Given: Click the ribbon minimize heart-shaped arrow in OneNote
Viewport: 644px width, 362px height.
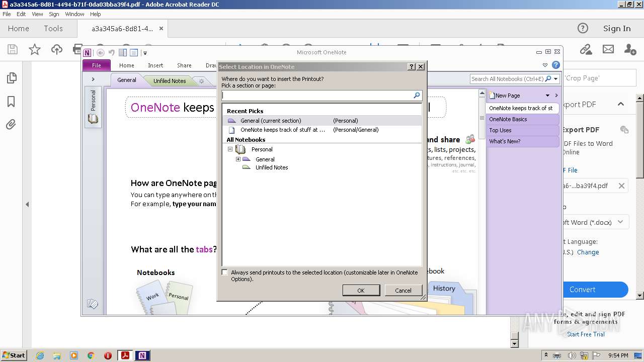Looking at the screenshot, I should pyautogui.click(x=545, y=65).
